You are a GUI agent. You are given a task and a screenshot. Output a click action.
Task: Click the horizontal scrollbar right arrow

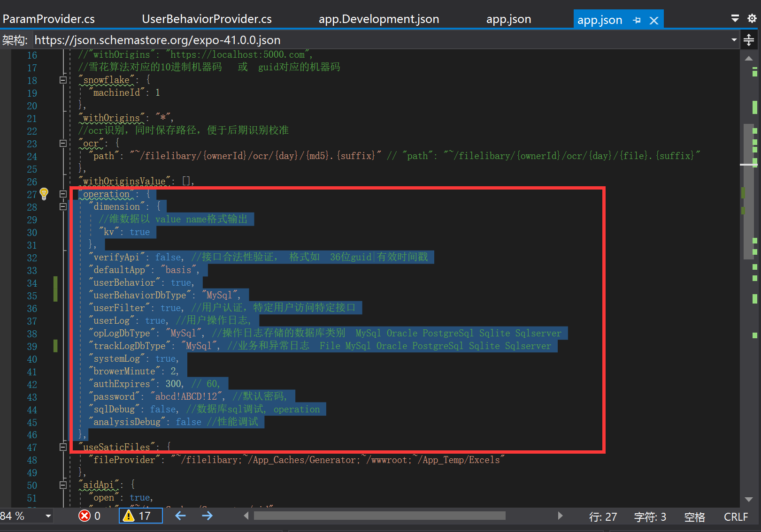[560, 516]
